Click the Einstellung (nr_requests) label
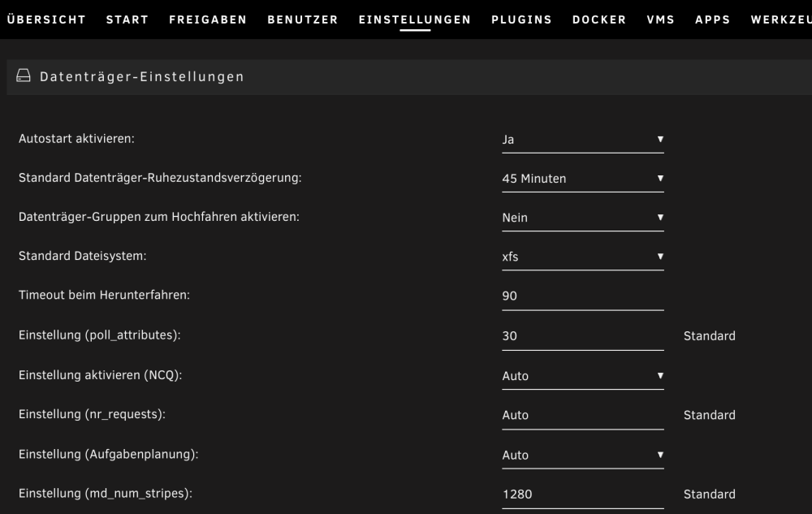 [x=93, y=415]
